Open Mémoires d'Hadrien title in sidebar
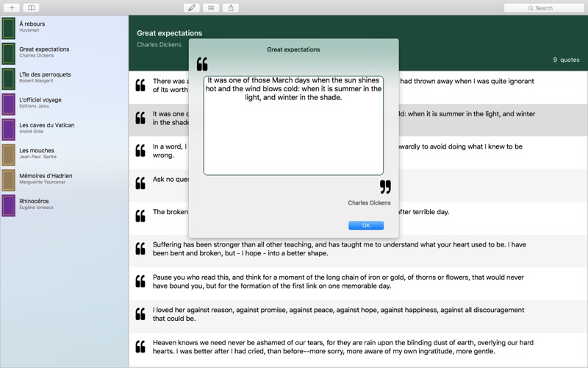Viewport: 588px width, 368px height. coord(46,176)
